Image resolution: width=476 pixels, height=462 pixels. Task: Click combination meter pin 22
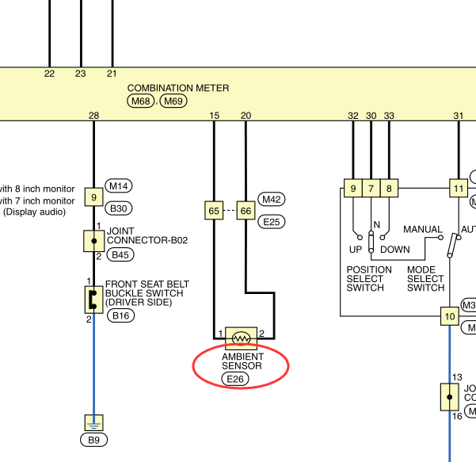49,74
